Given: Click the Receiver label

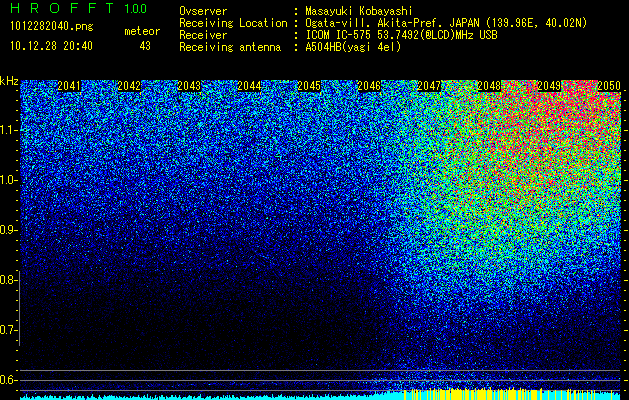Looking at the screenshot, I should 203,35.
